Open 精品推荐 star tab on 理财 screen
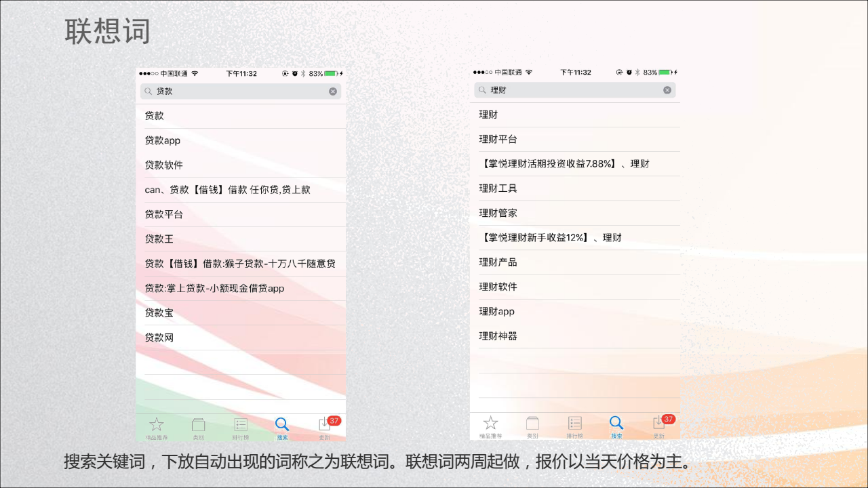Viewport: 868px width, 488px height. click(491, 426)
